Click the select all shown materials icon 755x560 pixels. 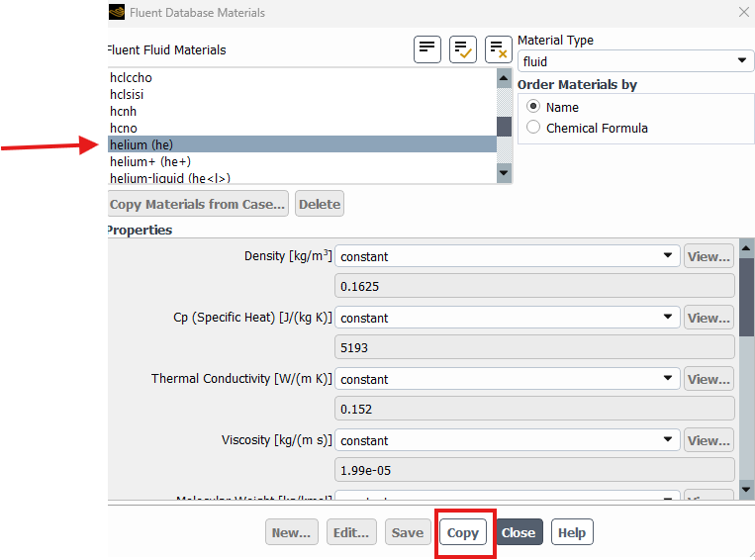coord(463,49)
